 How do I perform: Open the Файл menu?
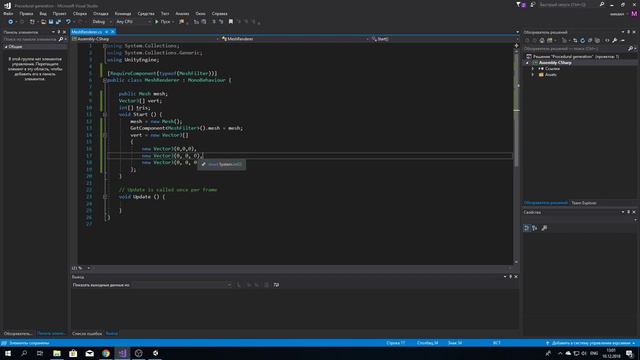(x=8, y=13)
